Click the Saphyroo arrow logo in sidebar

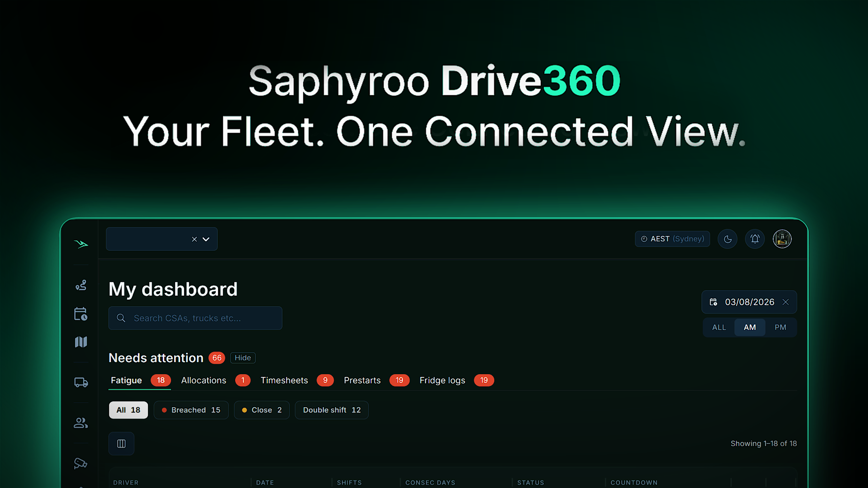click(x=81, y=244)
